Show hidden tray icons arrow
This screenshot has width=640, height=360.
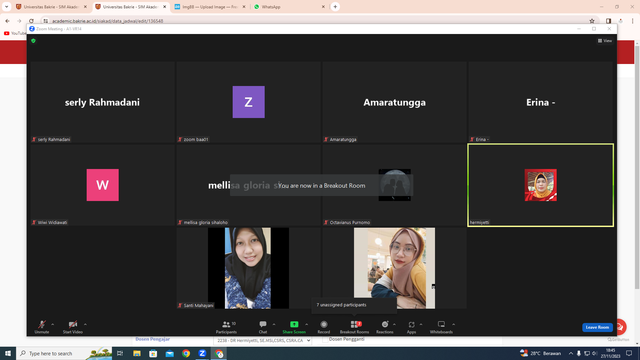coord(571,353)
